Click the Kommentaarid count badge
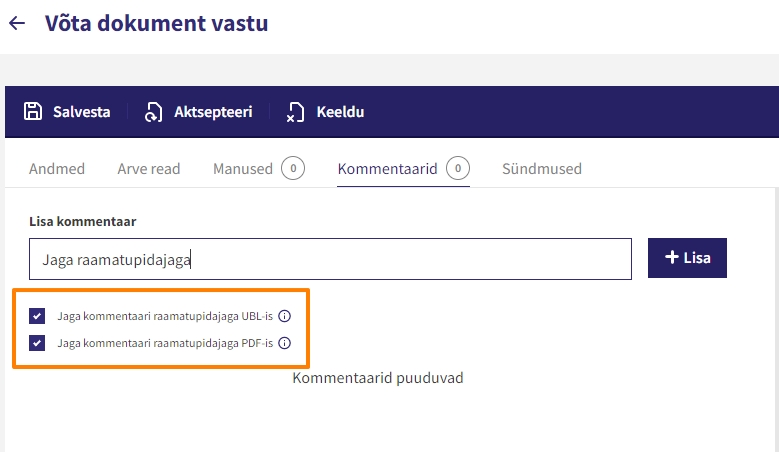 [x=458, y=168]
